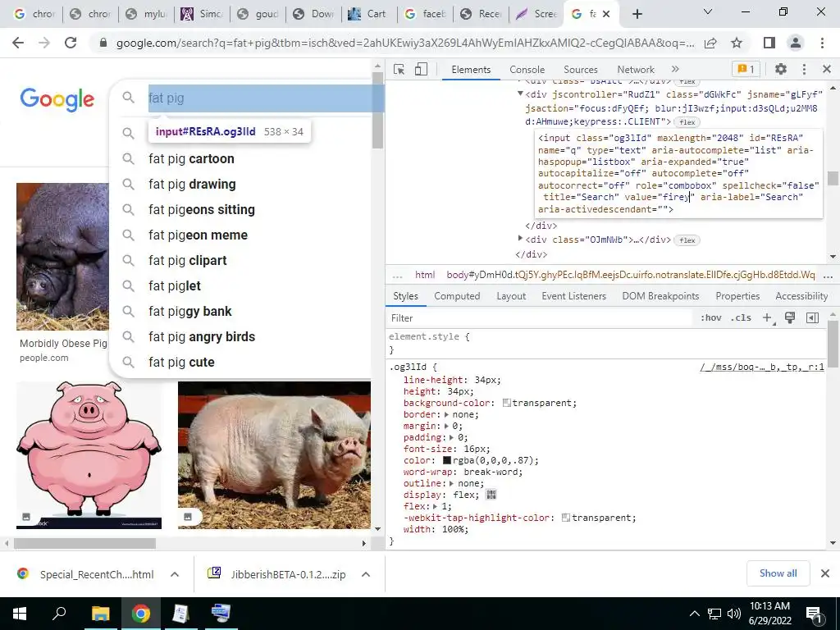Click the breadcrumb left ellipsis
This screenshot has height=630, width=840.
click(x=397, y=276)
